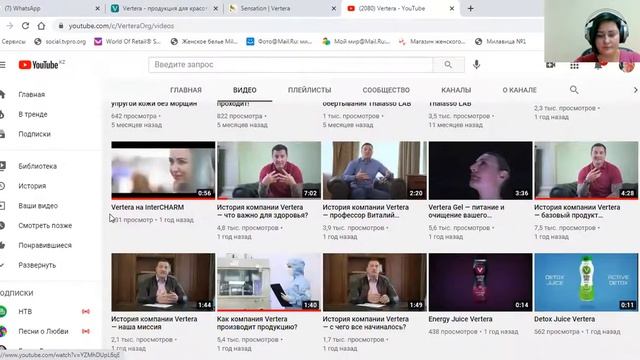Open the ПЛЕЙЛИСТЫ channel tab
640x360 pixels.
309,90
